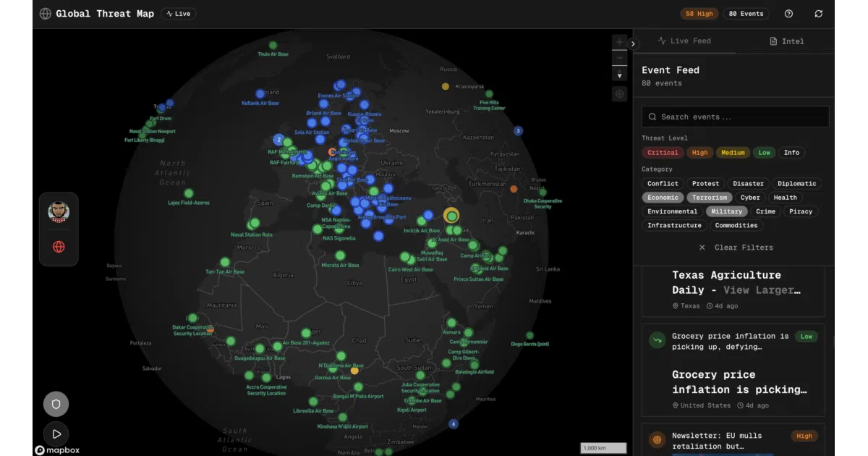Toggle the Live status badge
Viewport: 868px width, 456px height.
[178, 14]
